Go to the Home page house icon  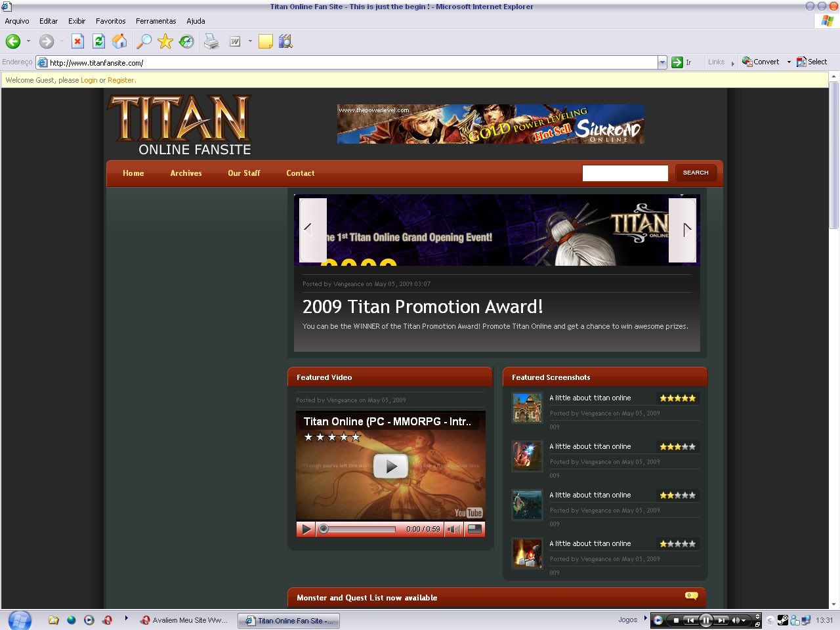[x=119, y=41]
